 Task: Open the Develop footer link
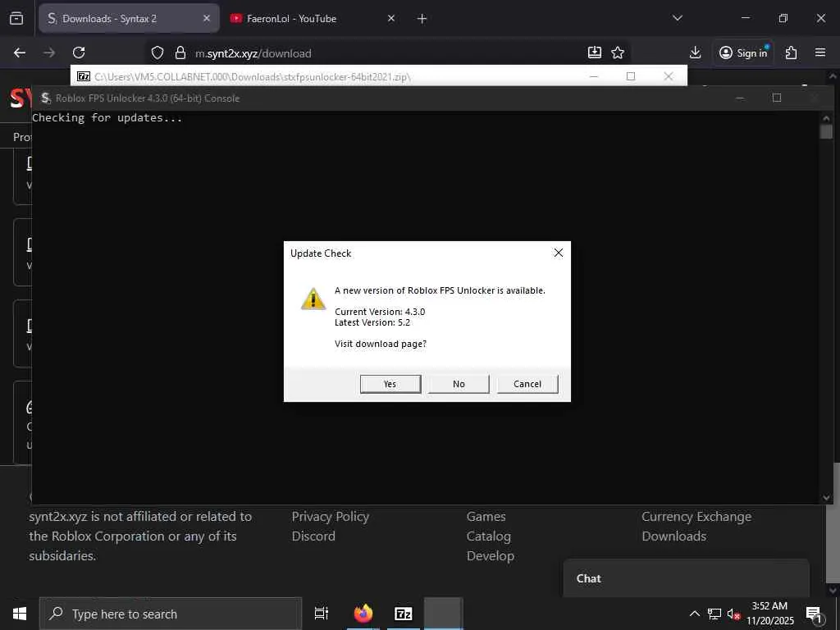491,556
